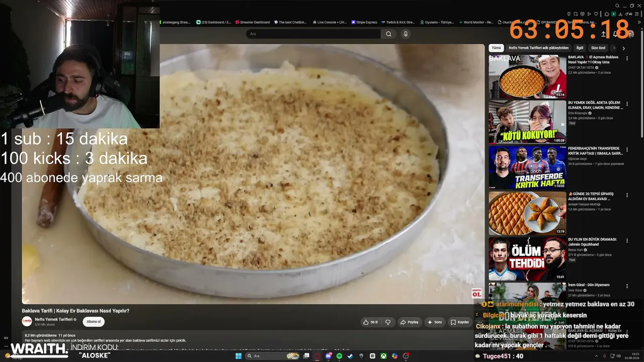Open the Nefis Yemek Tarifleri channel avatar
644x362 pixels.
point(27,322)
